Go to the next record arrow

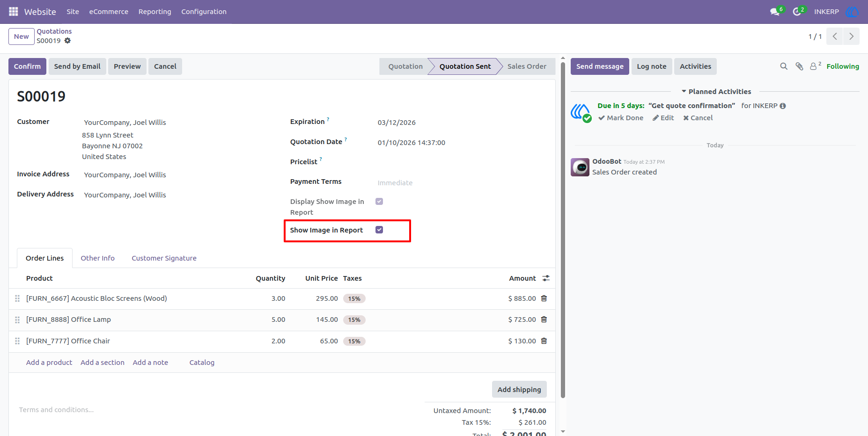(x=851, y=36)
